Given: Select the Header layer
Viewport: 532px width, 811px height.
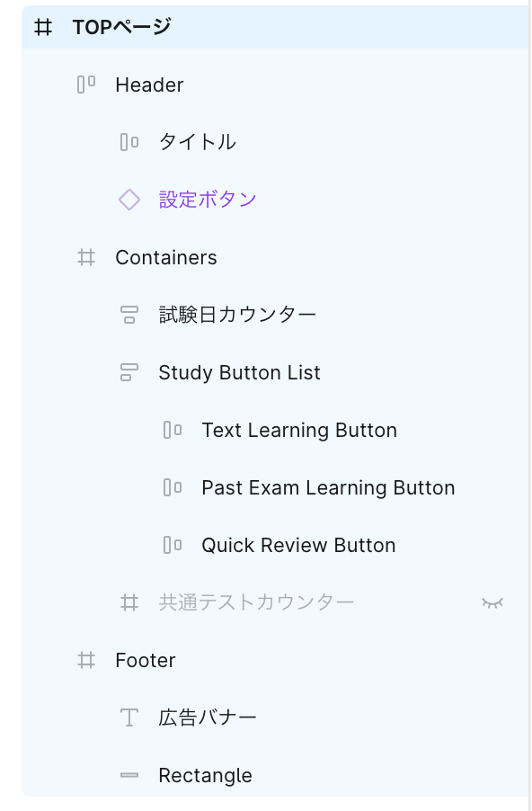Looking at the screenshot, I should point(149,85).
